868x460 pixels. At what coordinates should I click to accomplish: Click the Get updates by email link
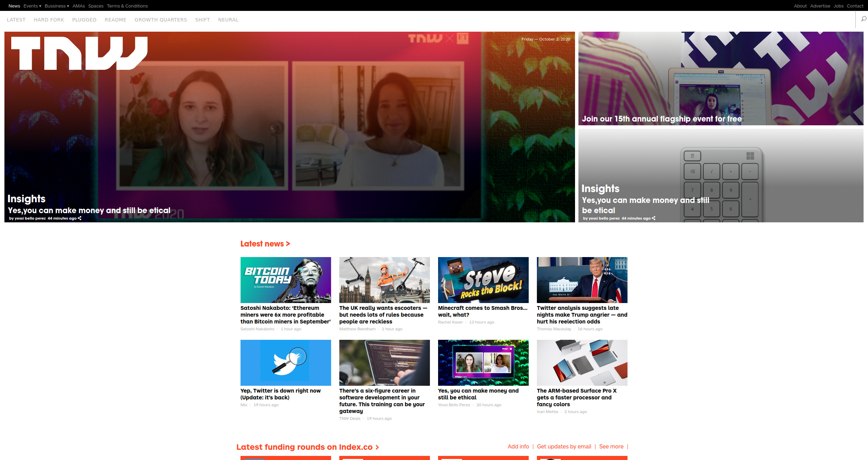pyautogui.click(x=564, y=446)
